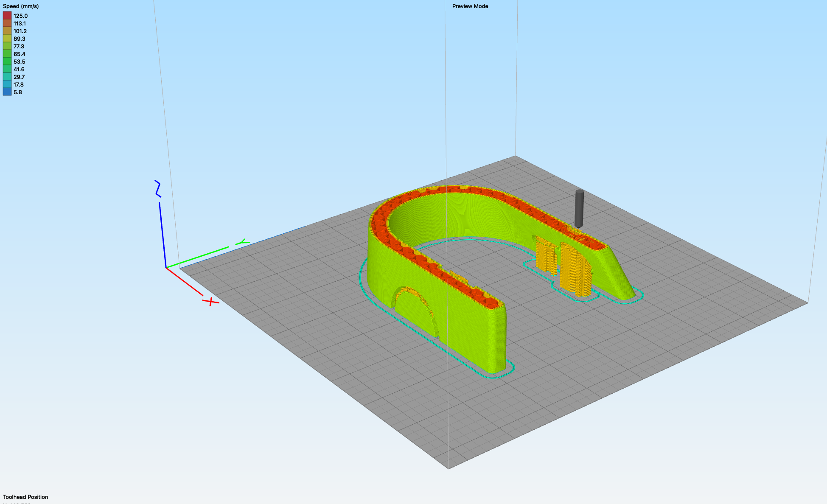Viewport: 827px width, 504px height.
Task: Click the gray toolhead cylinder
Action: tap(579, 209)
